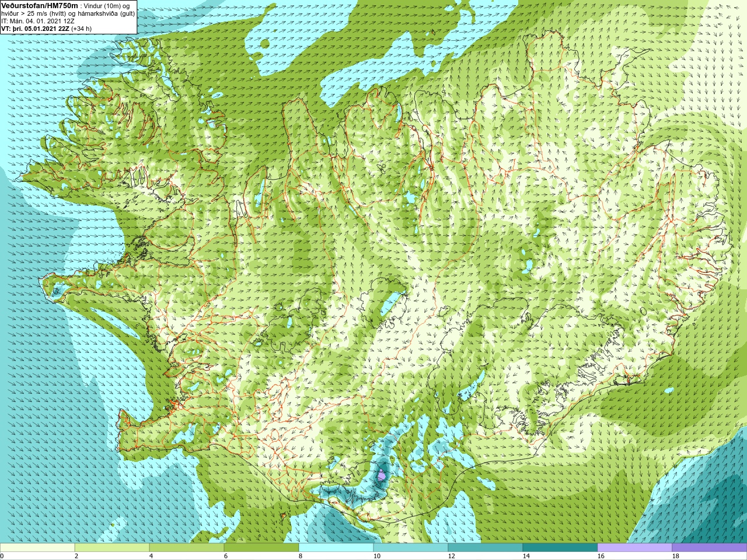Click the 'Vindur (10m) og' label
Image resolution: width=747 pixels, height=560 pixels.
click(107, 6)
